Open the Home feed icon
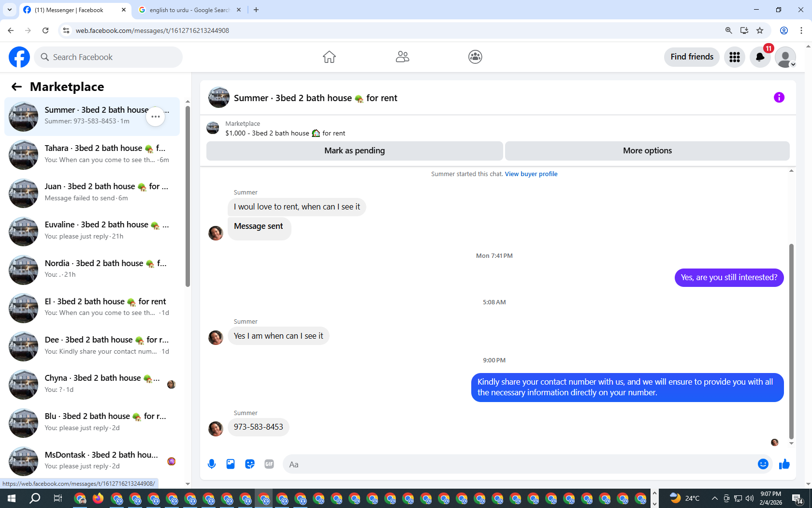The height and width of the screenshot is (508, 812). click(x=329, y=57)
